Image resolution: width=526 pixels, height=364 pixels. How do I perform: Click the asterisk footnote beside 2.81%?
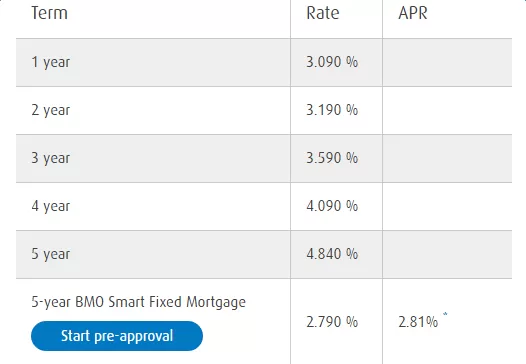pos(445,315)
